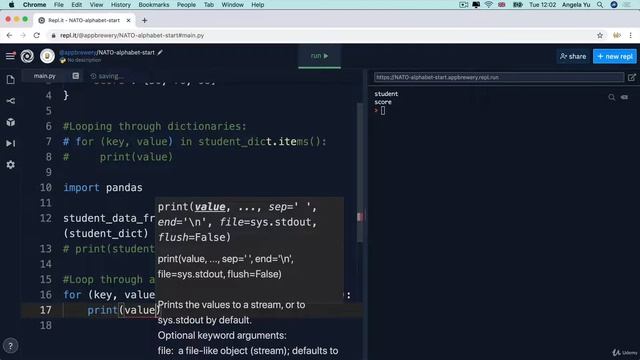Open the Chrome menu in menu bar
Image resolution: width=640 pixels, height=360 pixels.
tap(34, 4)
